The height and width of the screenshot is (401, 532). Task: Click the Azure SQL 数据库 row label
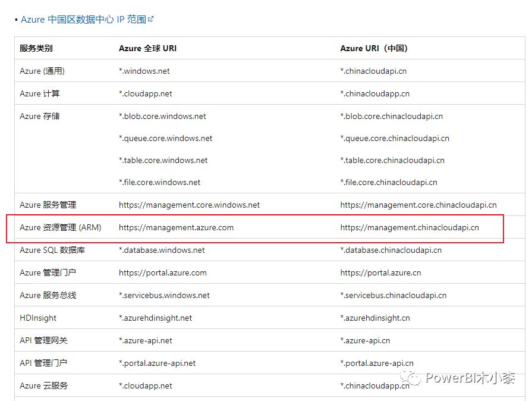[52, 250]
